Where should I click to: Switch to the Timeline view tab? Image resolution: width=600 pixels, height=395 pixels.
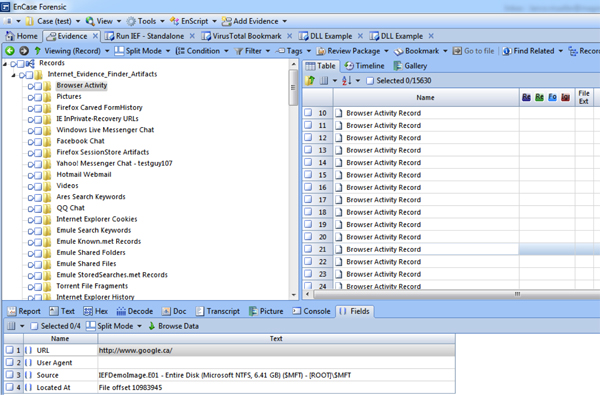tap(364, 66)
